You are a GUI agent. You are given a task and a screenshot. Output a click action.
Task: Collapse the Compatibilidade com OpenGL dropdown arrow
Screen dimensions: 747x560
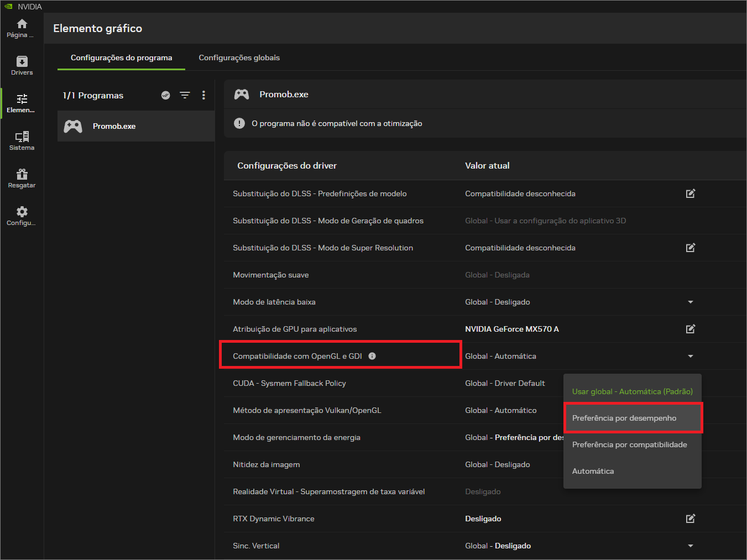[690, 356]
